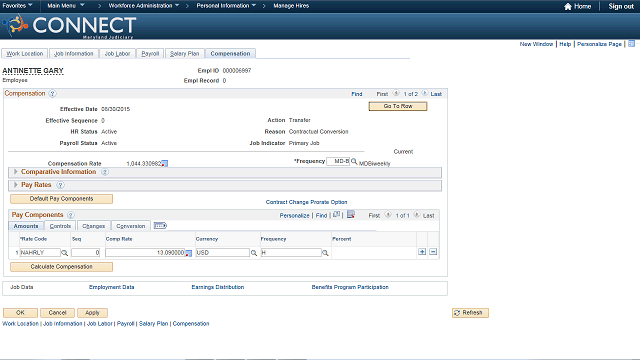The width and height of the screenshot is (640, 360).
Task: Open New Window link
Action: click(x=536, y=44)
